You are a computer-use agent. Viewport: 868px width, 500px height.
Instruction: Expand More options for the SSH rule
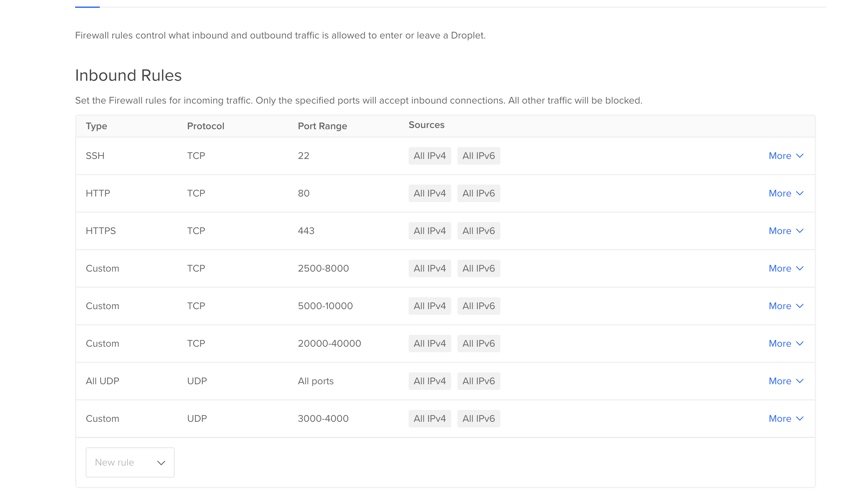[786, 156]
